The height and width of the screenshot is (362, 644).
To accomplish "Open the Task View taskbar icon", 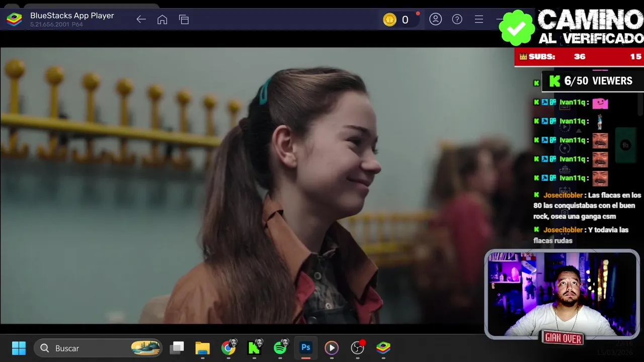I will coord(177,348).
